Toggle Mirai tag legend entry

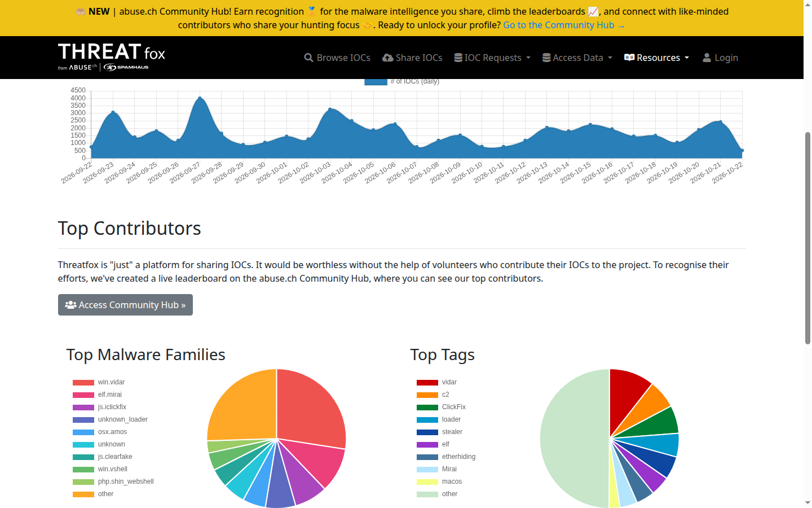coord(436,469)
